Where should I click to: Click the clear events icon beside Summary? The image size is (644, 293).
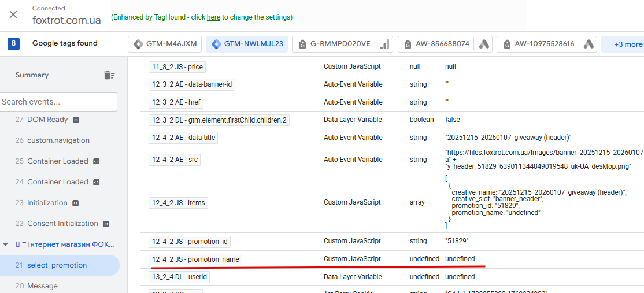click(x=109, y=75)
